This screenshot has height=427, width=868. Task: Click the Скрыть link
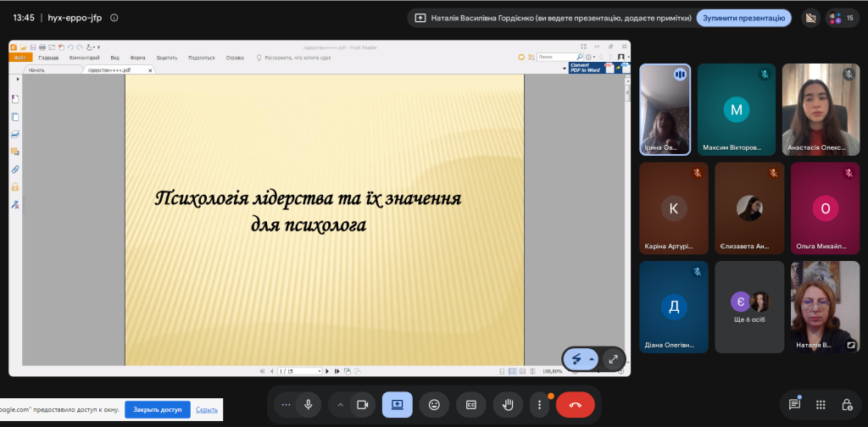207,410
